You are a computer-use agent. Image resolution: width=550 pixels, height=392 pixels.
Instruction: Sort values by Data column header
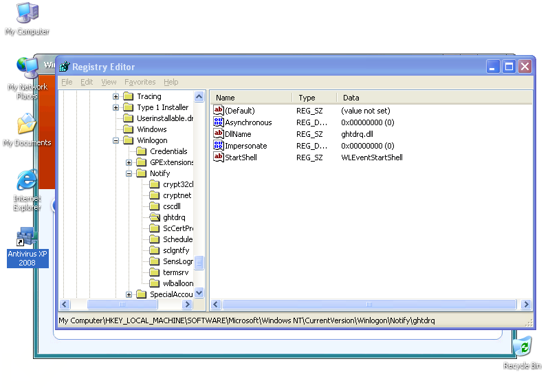coord(434,98)
